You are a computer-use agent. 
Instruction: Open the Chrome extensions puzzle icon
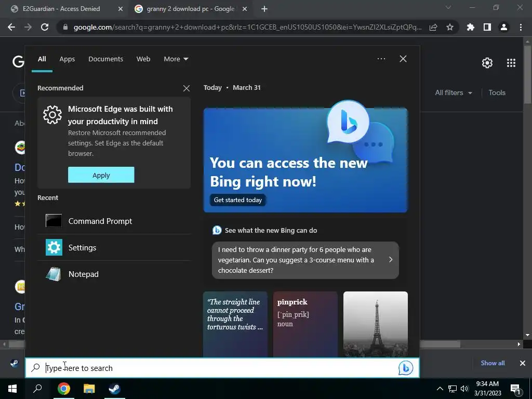pyautogui.click(x=471, y=27)
